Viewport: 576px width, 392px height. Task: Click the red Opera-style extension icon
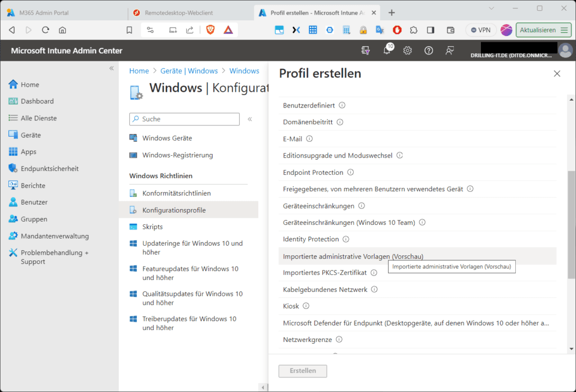(x=397, y=30)
